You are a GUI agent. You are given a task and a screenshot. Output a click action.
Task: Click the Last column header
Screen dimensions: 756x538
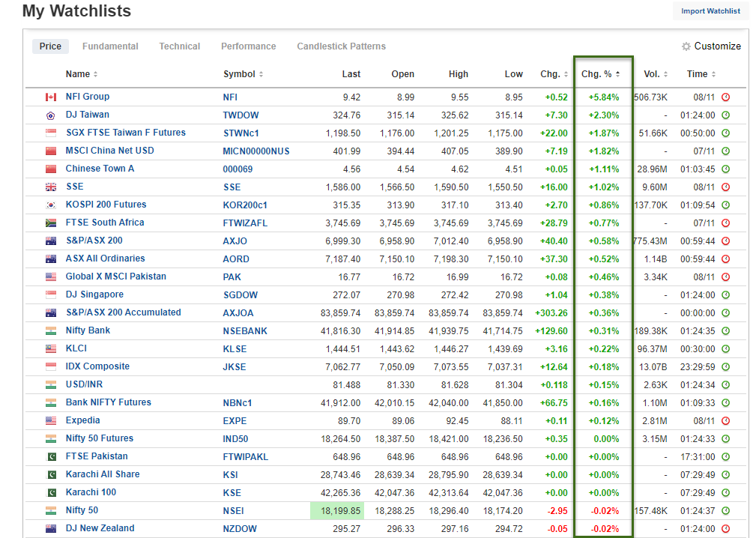(351, 74)
